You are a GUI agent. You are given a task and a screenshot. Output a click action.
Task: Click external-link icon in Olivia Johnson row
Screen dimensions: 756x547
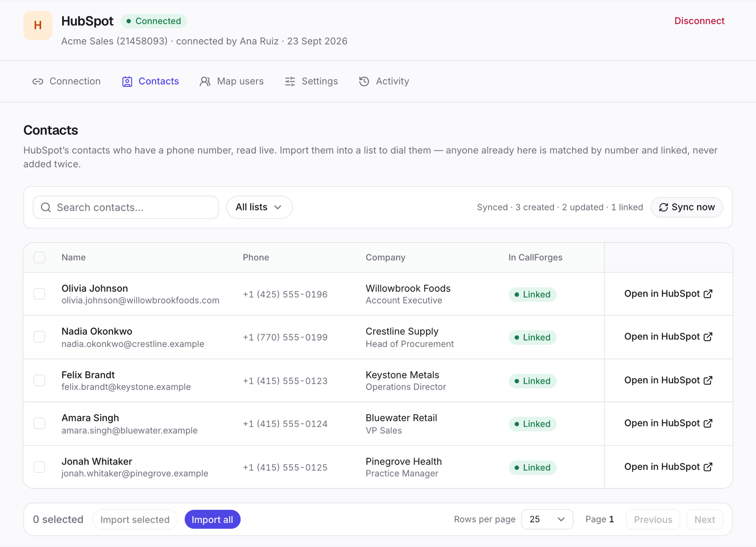(x=708, y=294)
